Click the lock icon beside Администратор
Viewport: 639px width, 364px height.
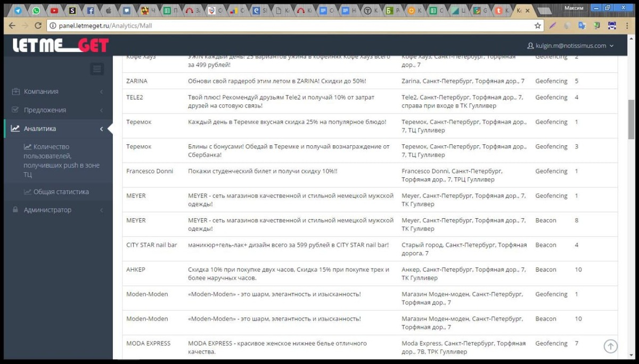(15, 210)
